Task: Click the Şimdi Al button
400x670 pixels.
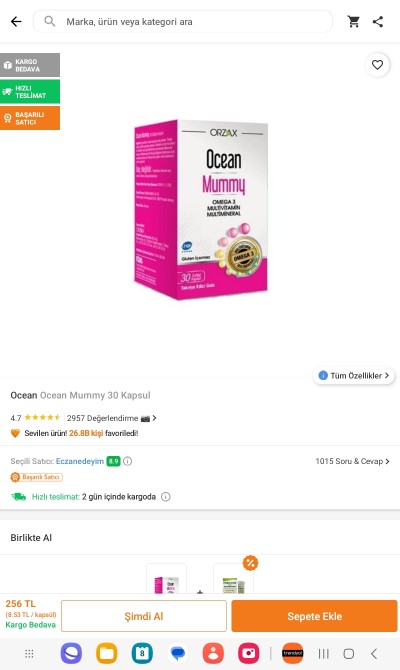Action: 144,616
